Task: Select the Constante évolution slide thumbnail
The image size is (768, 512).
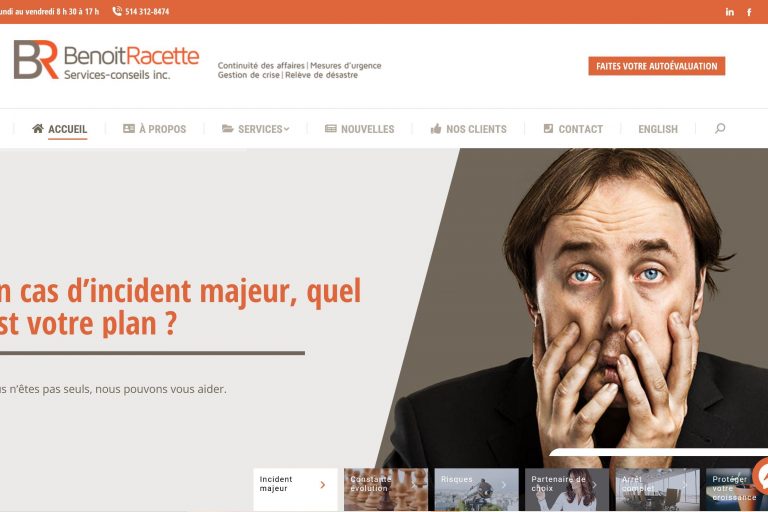Action: point(386,489)
